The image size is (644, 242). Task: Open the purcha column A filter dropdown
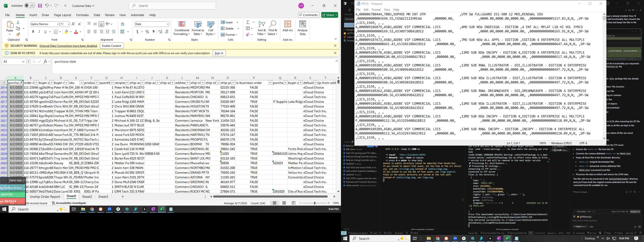21,82
